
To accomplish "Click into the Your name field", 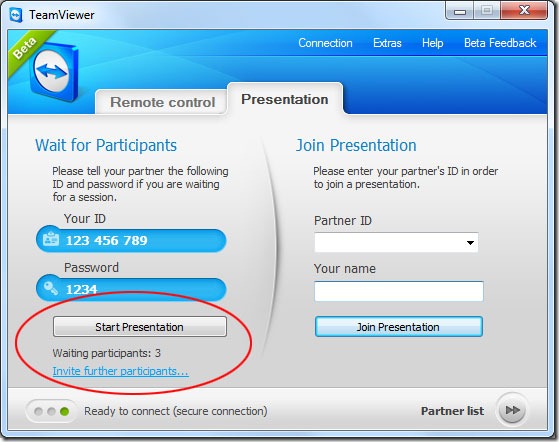I will (399, 291).
